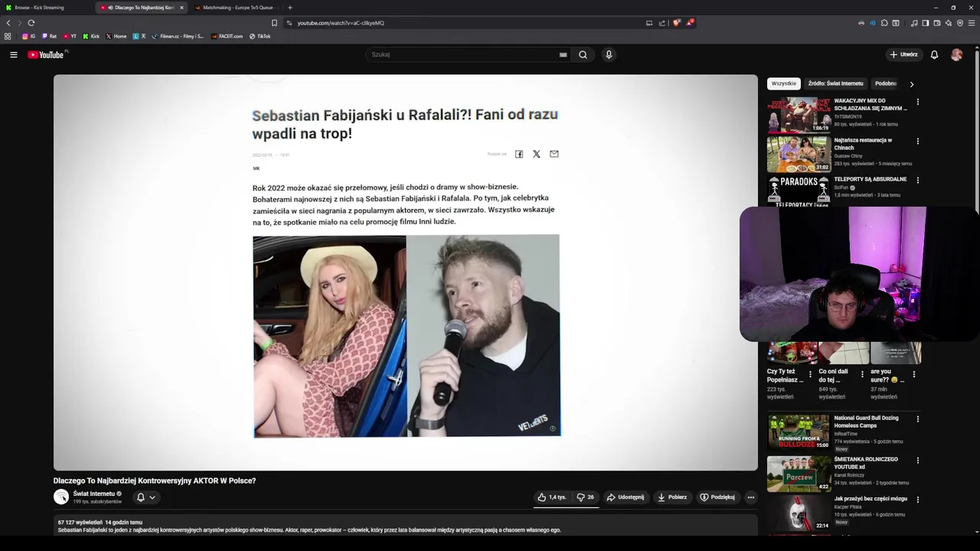Open the TELEPORTY SĄ ABSURDALNE title
The image size is (980, 551).
[x=870, y=179]
